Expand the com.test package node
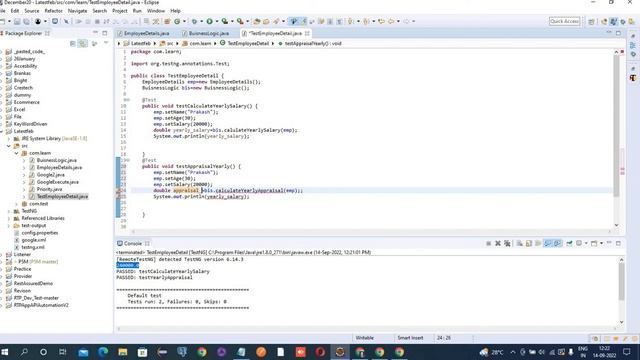The width and height of the screenshot is (640, 360). [x=17, y=204]
